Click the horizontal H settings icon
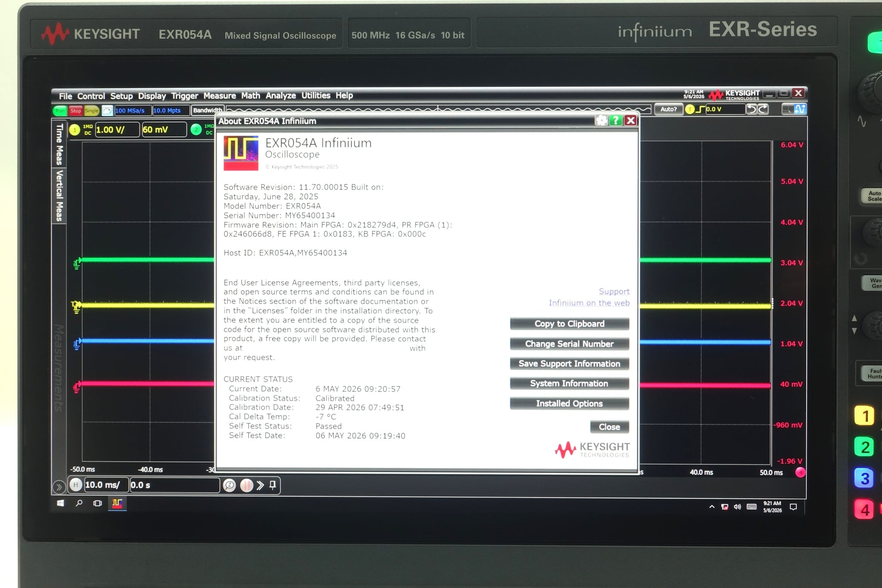The width and height of the screenshot is (882, 588). pos(76,485)
